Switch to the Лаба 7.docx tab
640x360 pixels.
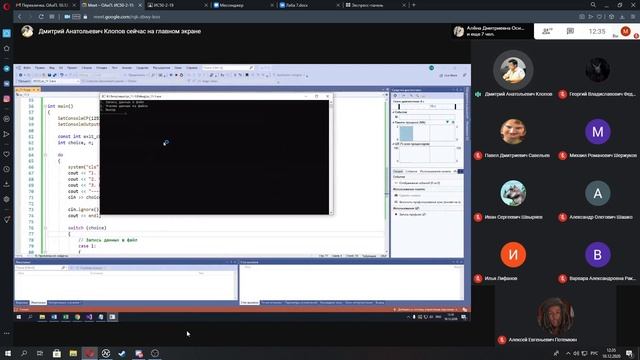pyautogui.click(x=309, y=5)
